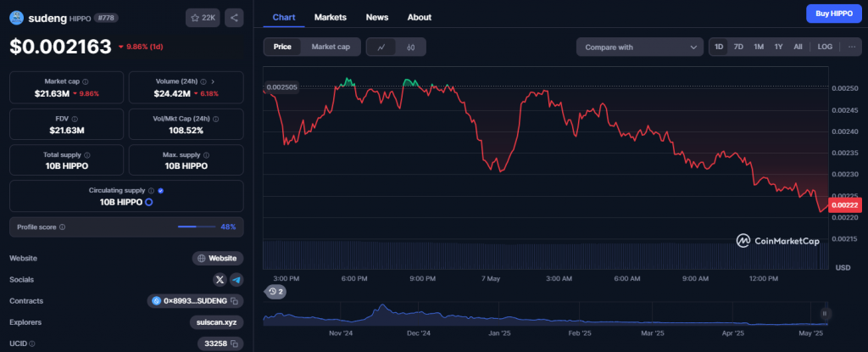
Task: Open the X (Twitter) social link
Action: pyautogui.click(x=220, y=279)
